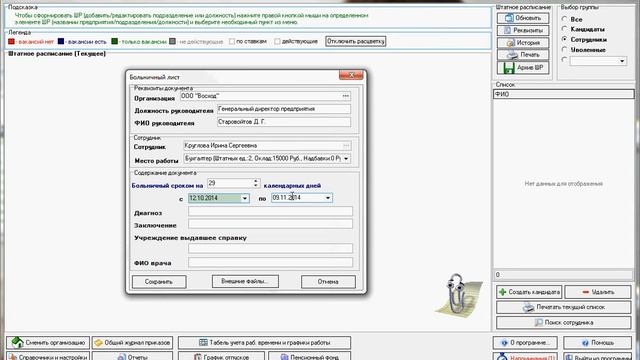This screenshot has height=360, width=640.
Task: Open the Организация ellipsis browse button
Action: point(346,96)
